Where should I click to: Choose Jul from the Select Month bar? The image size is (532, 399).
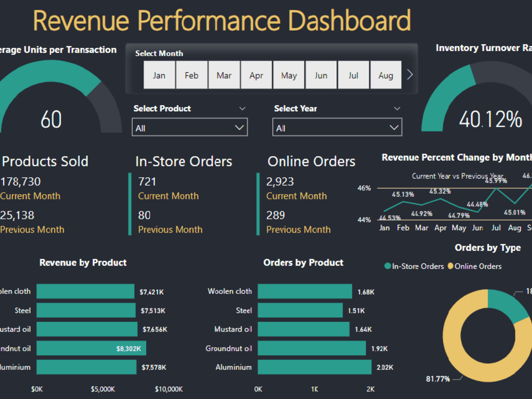pyautogui.click(x=353, y=75)
